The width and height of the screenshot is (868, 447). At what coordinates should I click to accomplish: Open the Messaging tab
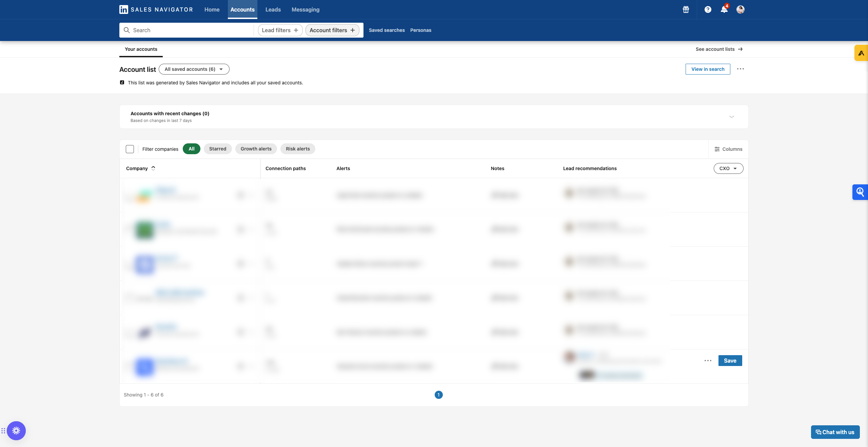pyautogui.click(x=305, y=9)
